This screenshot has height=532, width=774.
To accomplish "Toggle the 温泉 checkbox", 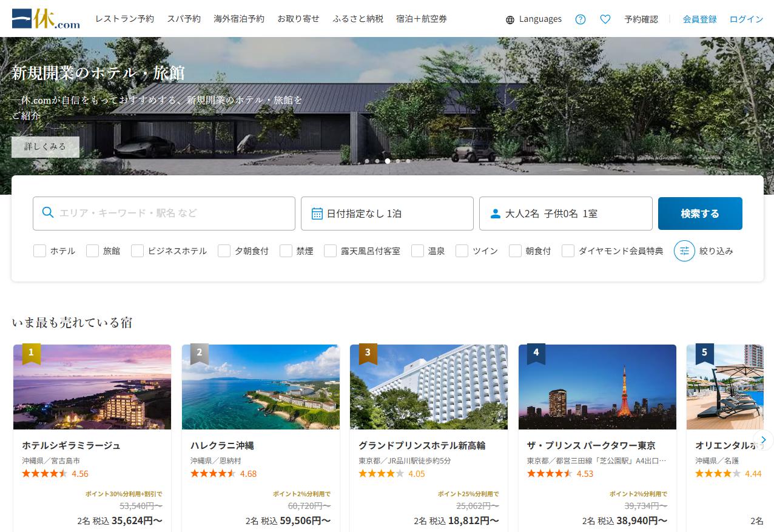I will [x=417, y=251].
